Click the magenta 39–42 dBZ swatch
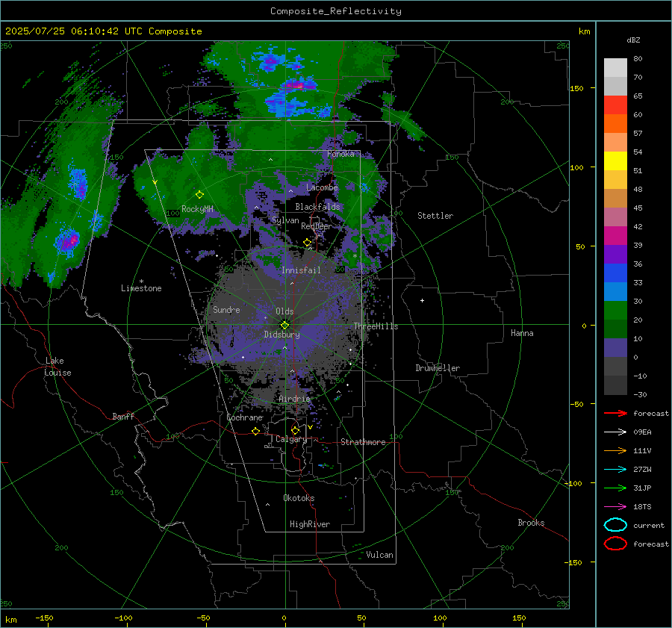 click(x=615, y=235)
